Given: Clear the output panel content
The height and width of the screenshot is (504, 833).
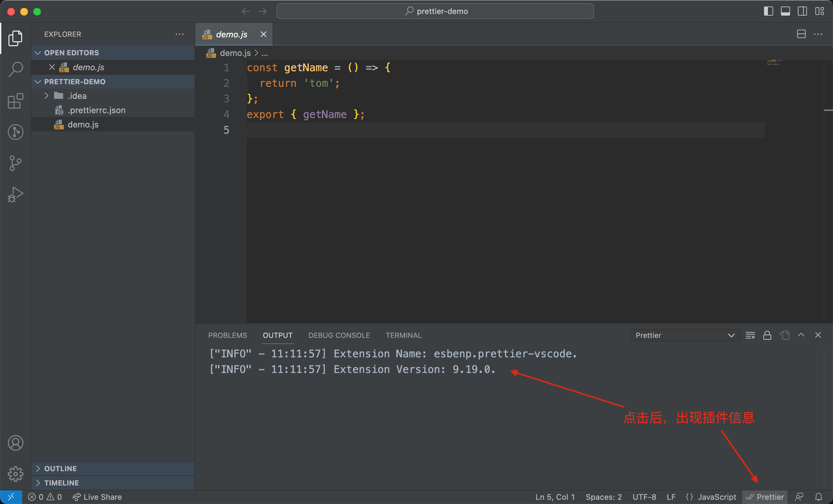Looking at the screenshot, I should click(750, 335).
